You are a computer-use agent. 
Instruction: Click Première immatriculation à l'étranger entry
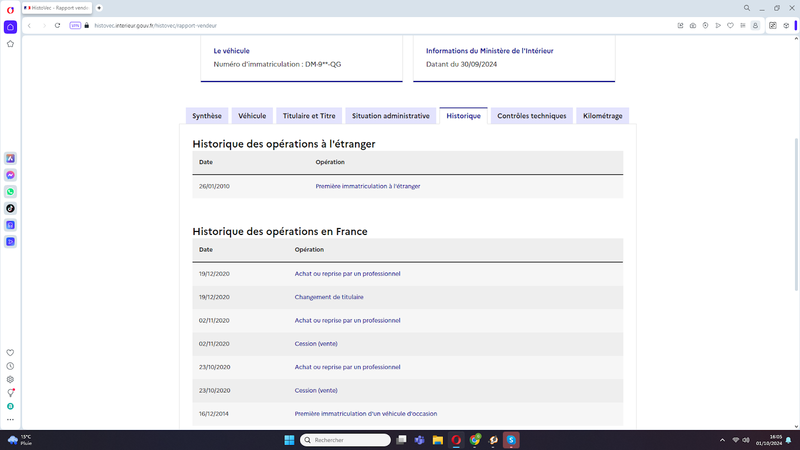point(368,186)
